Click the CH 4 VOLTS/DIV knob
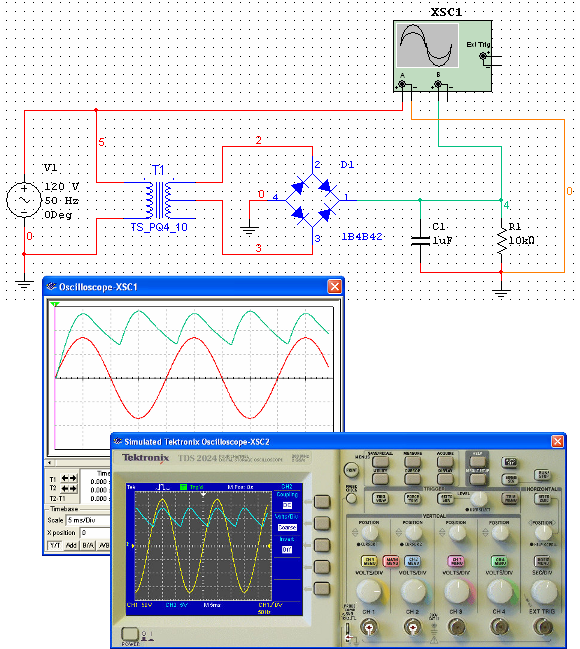The height and width of the screenshot is (649, 580). pos(500,591)
